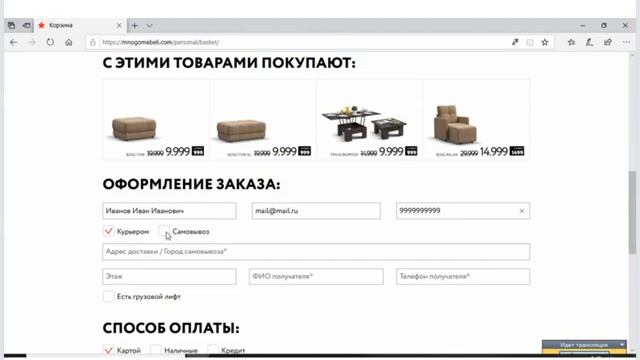The height and width of the screenshot is (360, 640).
Task: Click the share page icon
Action: click(x=608, y=42)
